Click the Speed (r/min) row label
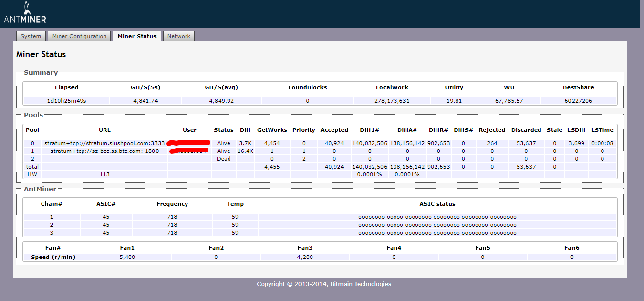The height and width of the screenshot is (301, 644). click(53, 257)
